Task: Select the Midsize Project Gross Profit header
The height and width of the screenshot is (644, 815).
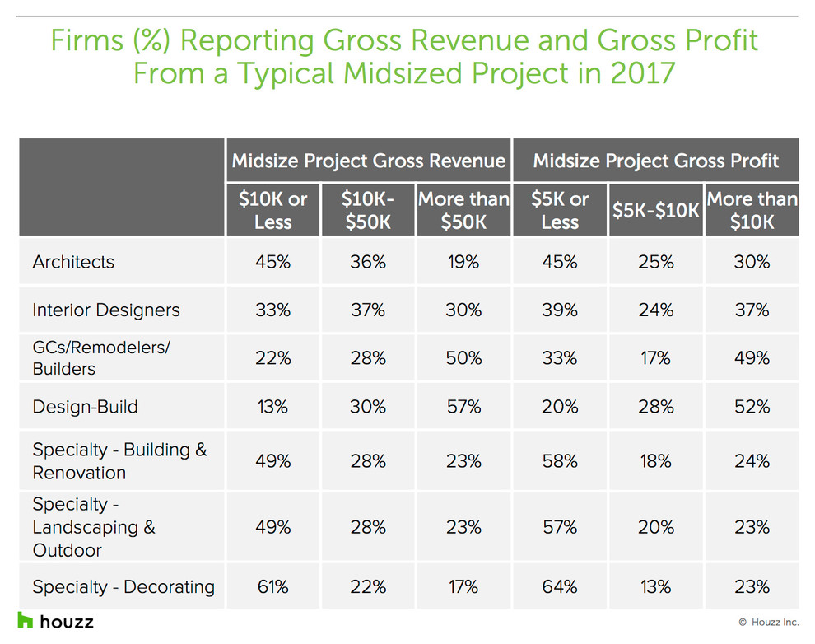Action: tap(655, 160)
